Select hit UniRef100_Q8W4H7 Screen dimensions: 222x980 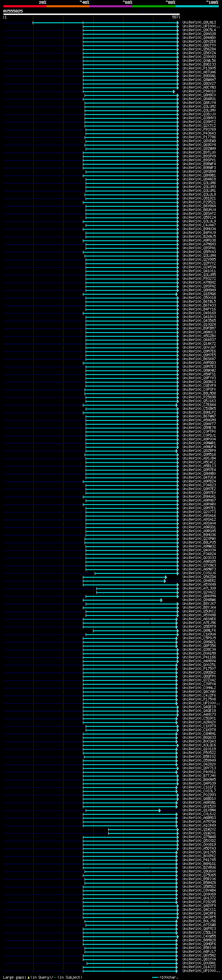(199, 80)
